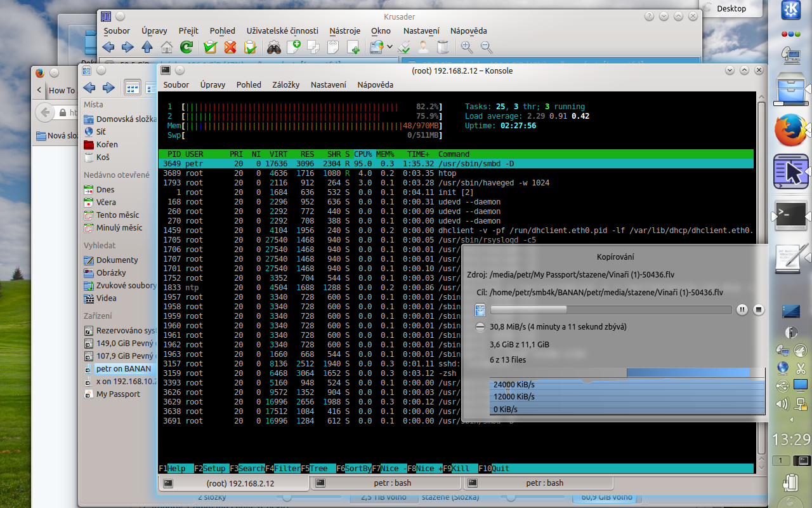The height and width of the screenshot is (508, 812).
Task: Open the Nastavení menu in Konsole
Action: click(329, 84)
